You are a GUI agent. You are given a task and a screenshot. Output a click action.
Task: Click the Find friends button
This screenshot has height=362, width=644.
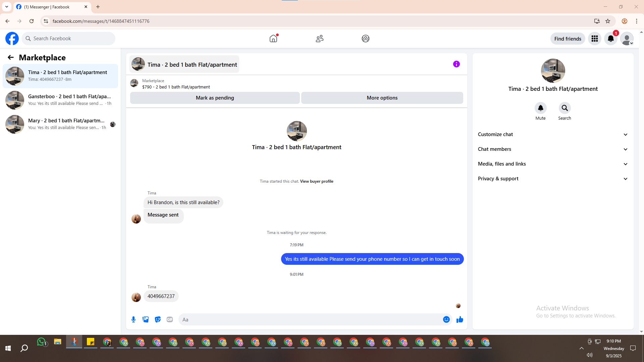point(568,39)
